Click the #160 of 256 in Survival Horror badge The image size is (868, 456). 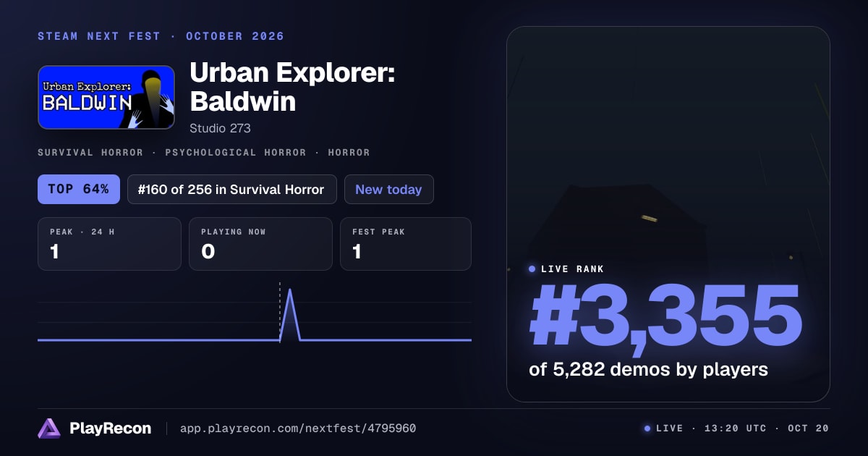click(x=232, y=190)
